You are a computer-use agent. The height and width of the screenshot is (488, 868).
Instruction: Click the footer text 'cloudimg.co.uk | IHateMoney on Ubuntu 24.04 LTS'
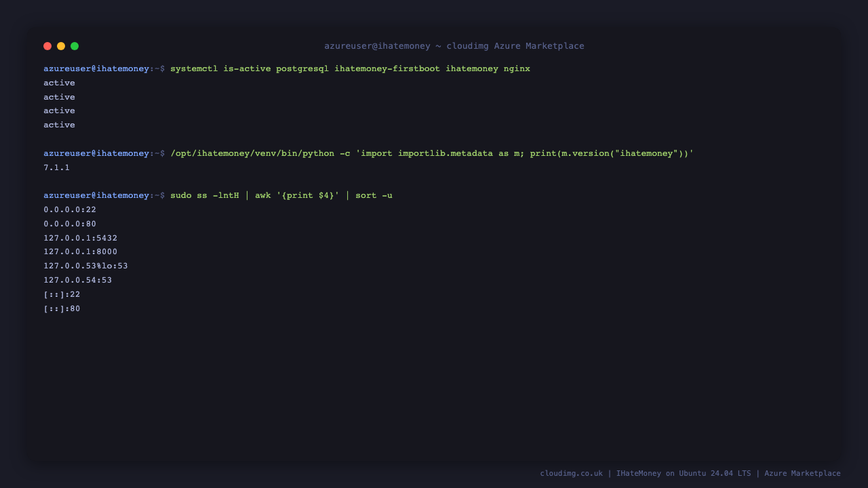click(646, 473)
